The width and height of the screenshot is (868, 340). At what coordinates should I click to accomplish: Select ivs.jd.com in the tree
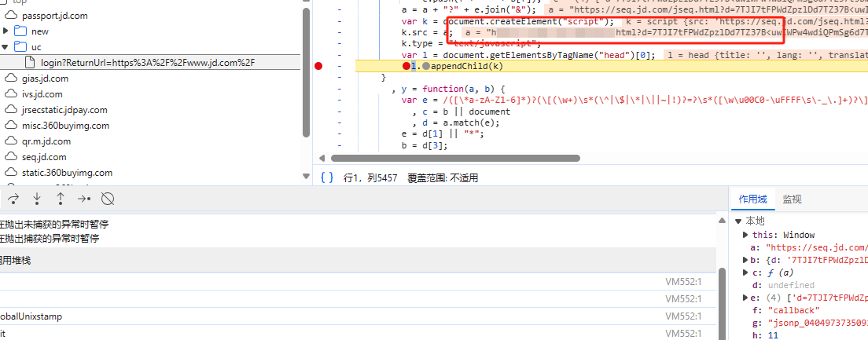[42, 94]
